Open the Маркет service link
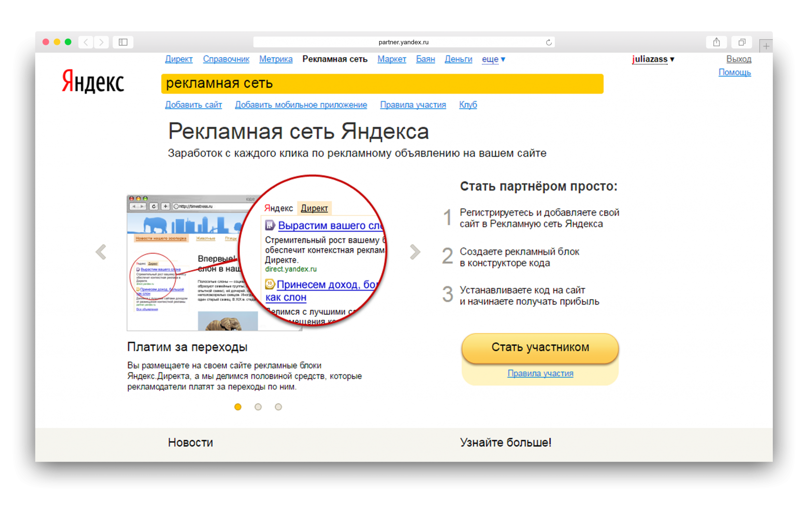812x505 pixels. click(x=391, y=59)
